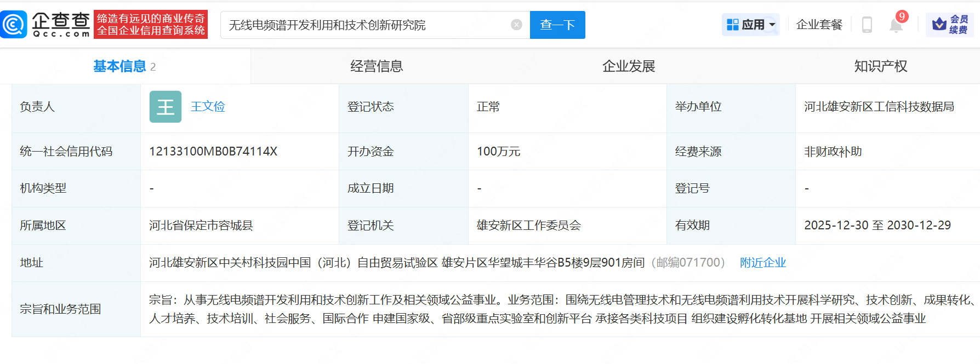
Task: Click the apps grid icon
Action: (732, 25)
